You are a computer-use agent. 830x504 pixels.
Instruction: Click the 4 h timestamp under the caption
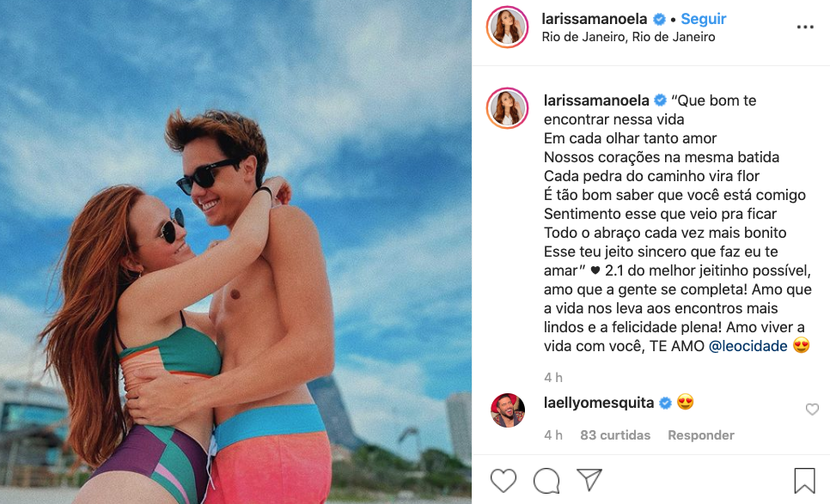[x=553, y=378]
